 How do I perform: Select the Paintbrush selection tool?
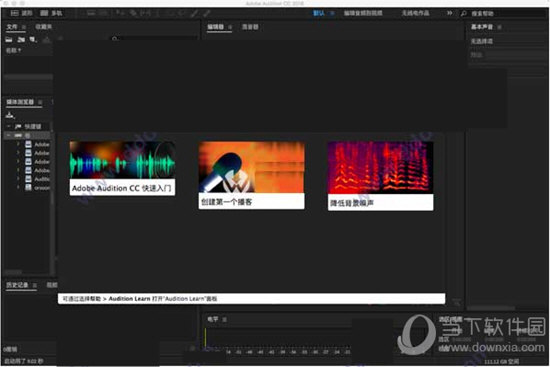click(x=194, y=13)
